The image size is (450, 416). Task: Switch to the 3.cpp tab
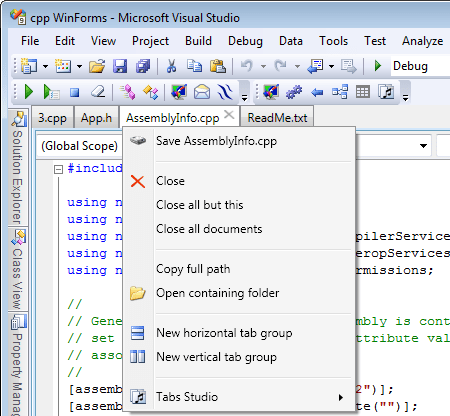[52, 118]
